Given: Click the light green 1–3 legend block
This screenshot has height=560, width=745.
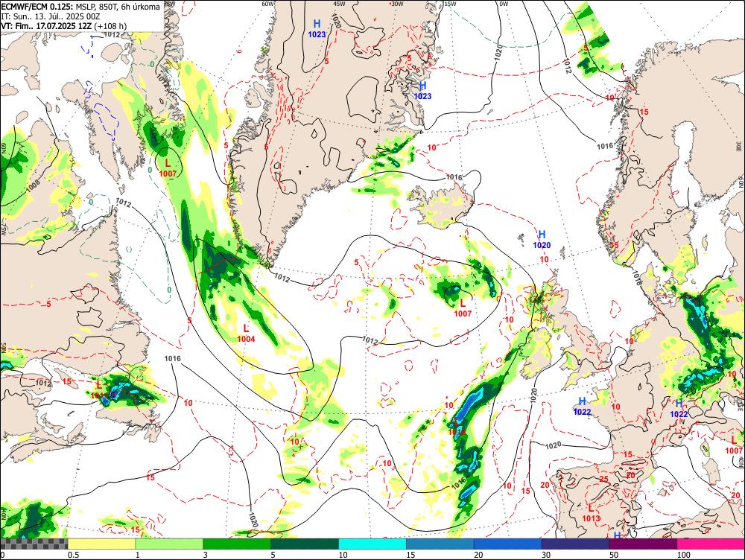Looking at the screenshot, I should tap(169, 544).
